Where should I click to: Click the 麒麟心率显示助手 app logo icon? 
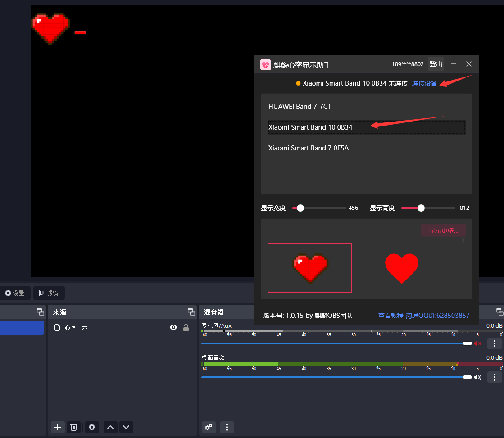265,65
